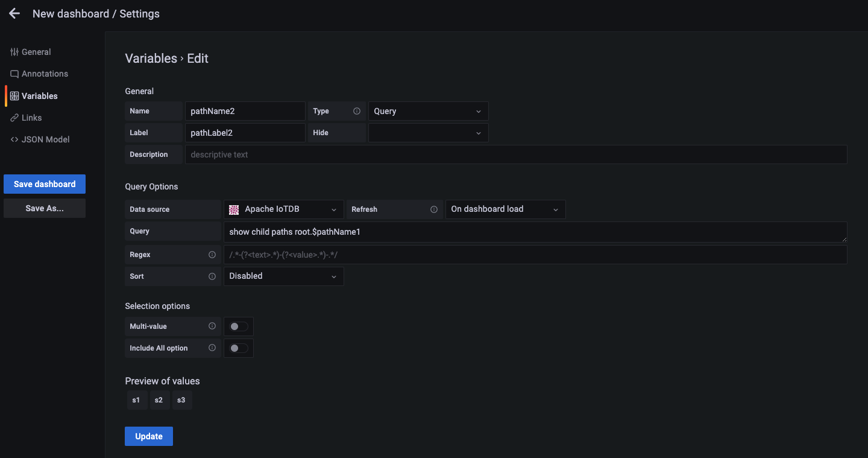The width and height of the screenshot is (868, 458).
Task: Click the Regex info icon
Action: (212, 255)
